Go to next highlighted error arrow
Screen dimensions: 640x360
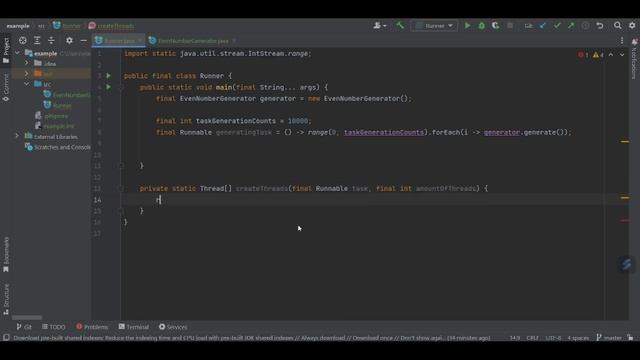click(622, 55)
